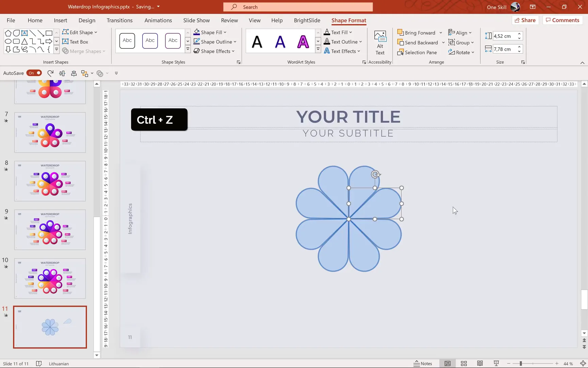Open Shape Effects options
Image resolution: width=588 pixels, height=368 pixels.
point(214,51)
